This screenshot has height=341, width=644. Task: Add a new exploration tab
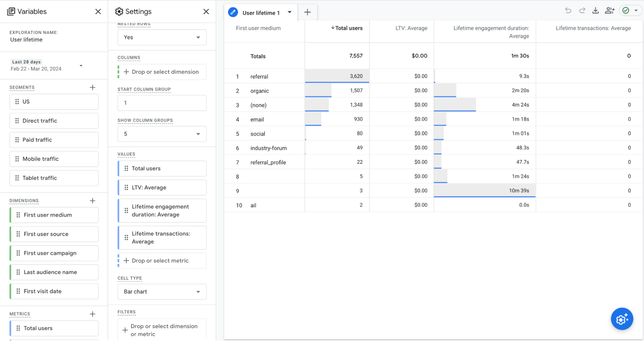(x=307, y=12)
